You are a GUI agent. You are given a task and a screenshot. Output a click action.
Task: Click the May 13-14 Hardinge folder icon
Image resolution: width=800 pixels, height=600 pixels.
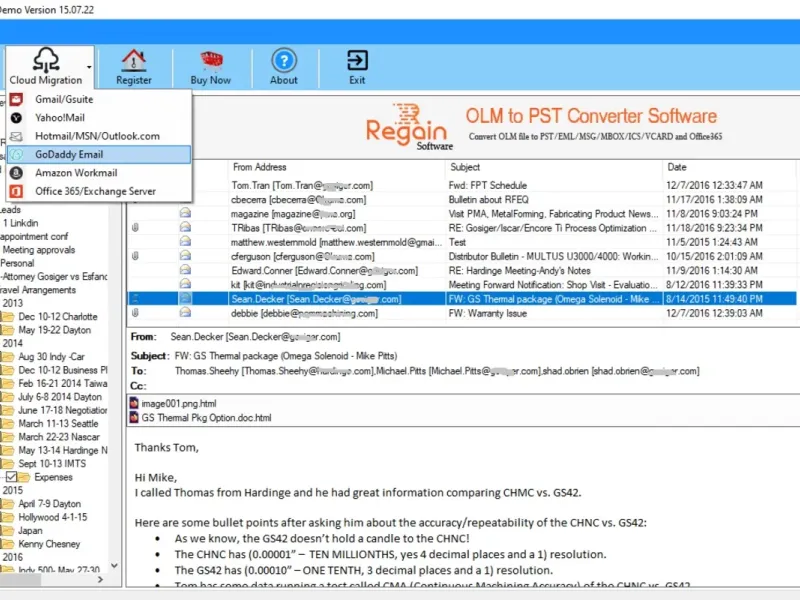[7, 450]
